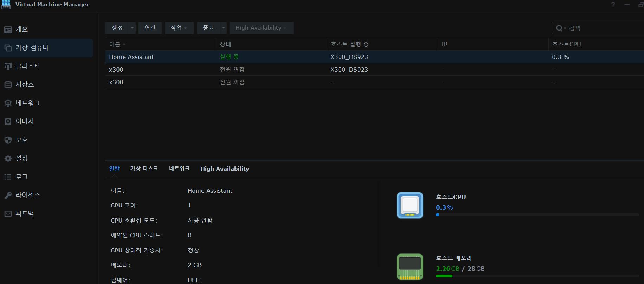Click the 라이센스 license key icon
644x284 pixels.
click(x=8, y=195)
